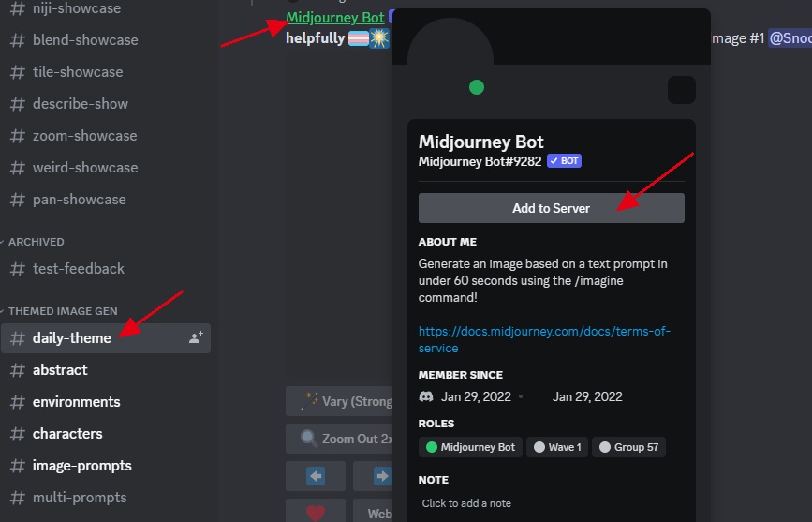Open the test-feedback channel

pyautogui.click(x=78, y=269)
